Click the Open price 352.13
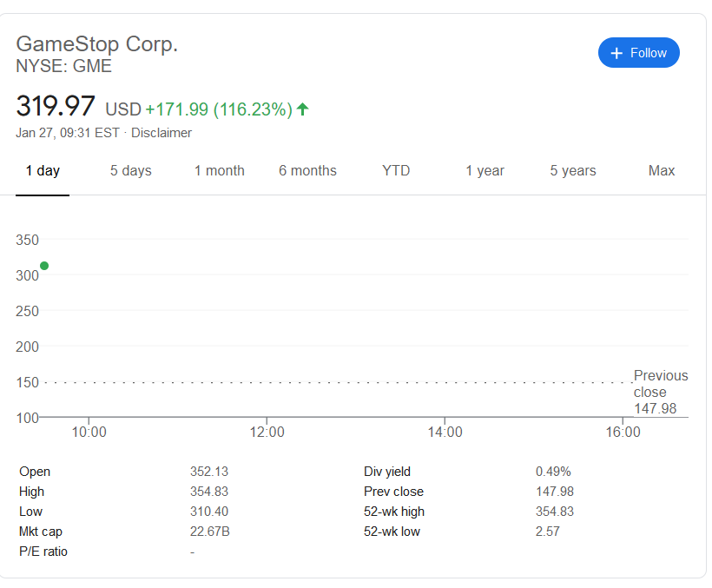Viewport: 712px width, 588px height. coord(209,472)
